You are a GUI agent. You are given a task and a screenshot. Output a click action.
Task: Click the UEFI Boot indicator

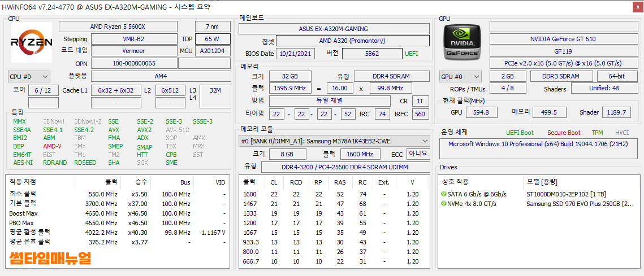click(520, 133)
